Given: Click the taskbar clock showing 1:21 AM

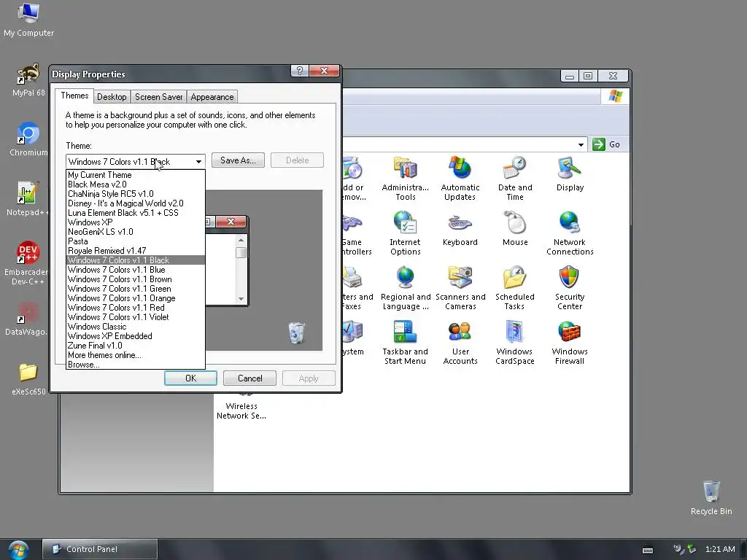Looking at the screenshot, I should click(x=720, y=549).
